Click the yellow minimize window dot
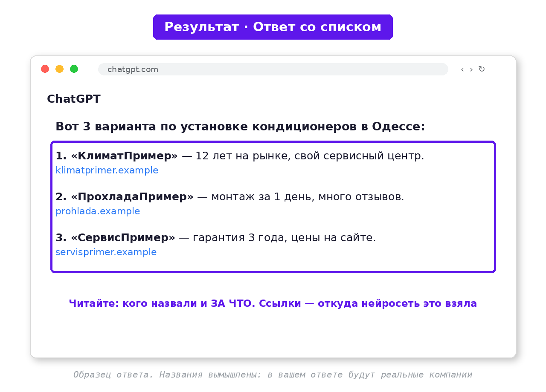The height and width of the screenshot is (392, 546). 59,69
